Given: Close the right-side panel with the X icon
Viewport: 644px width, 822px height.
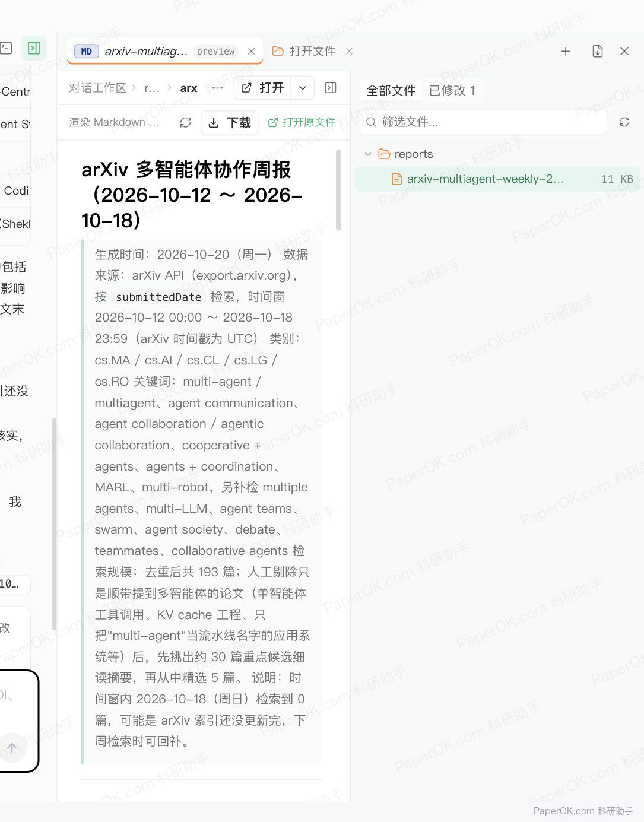Looking at the screenshot, I should [624, 51].
